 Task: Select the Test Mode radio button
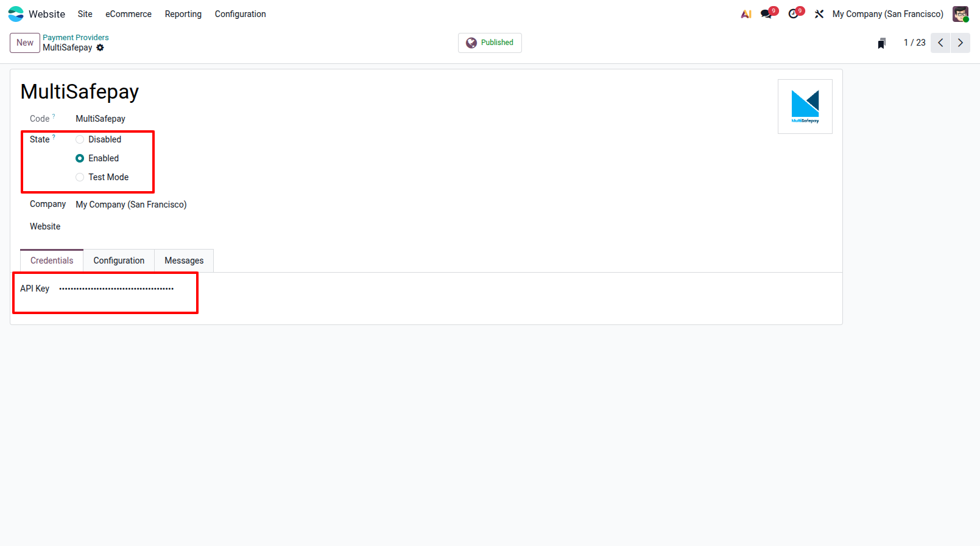point(80,177)
